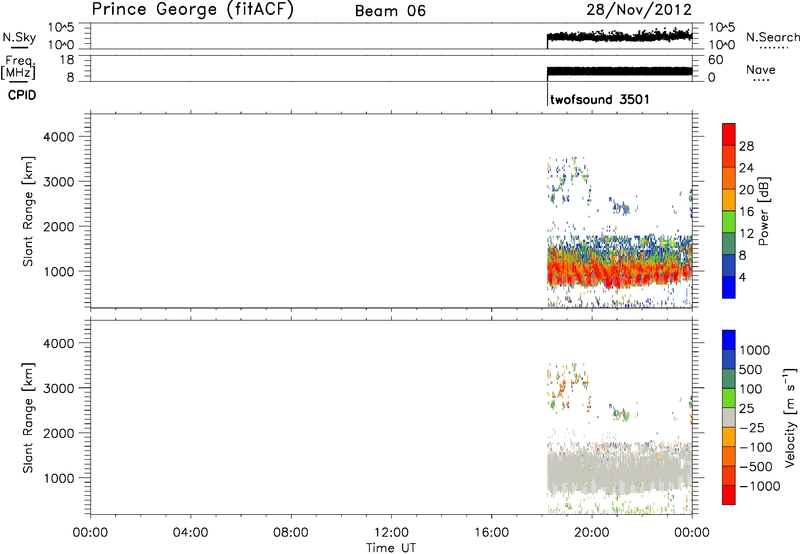
Task: Click the 'Slant Range [km]' label of the velocity panel
Action: pyautogui.click(x=28, y=418)
